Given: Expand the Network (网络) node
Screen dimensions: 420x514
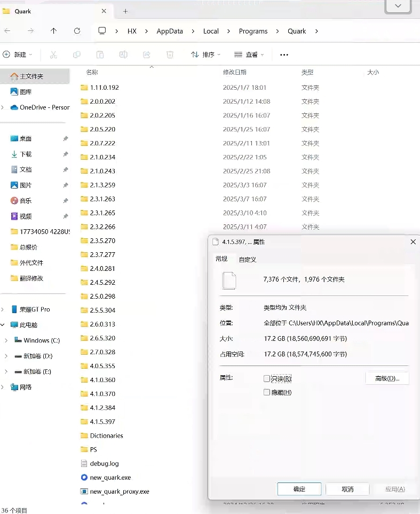Looking at the screenshot, I should (3, 387).
